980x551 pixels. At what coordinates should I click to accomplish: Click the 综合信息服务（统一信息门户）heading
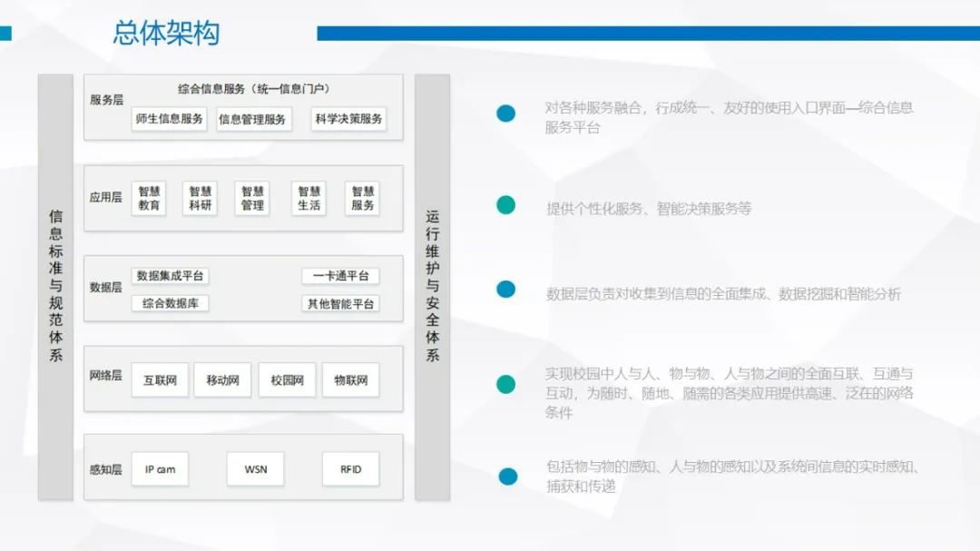(254, 89)
